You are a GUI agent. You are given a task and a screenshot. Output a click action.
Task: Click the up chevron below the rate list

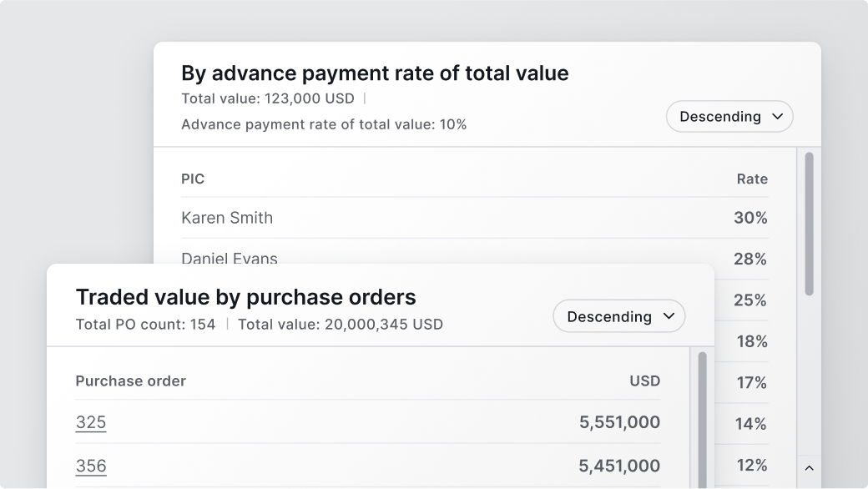pyautogui.click(x=808, y=468)
